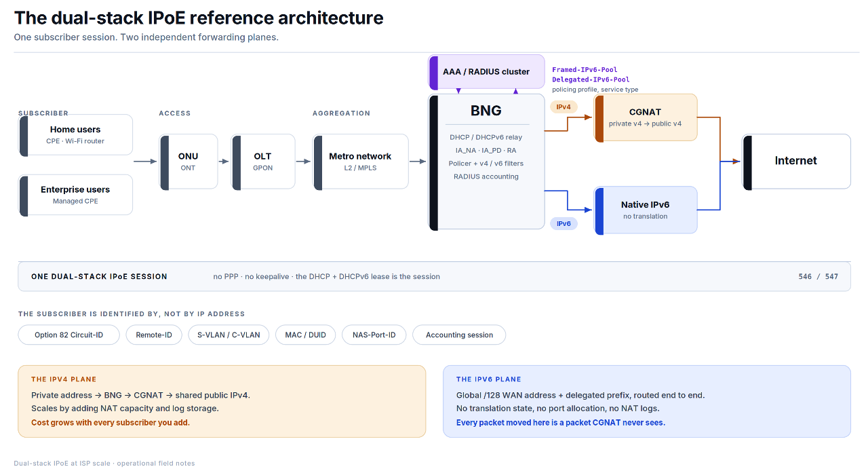The height and width of the screenshot is (473, 868).
Task: Select 'RADIUS accounting' in the BNG box
Action: (486, 176)
